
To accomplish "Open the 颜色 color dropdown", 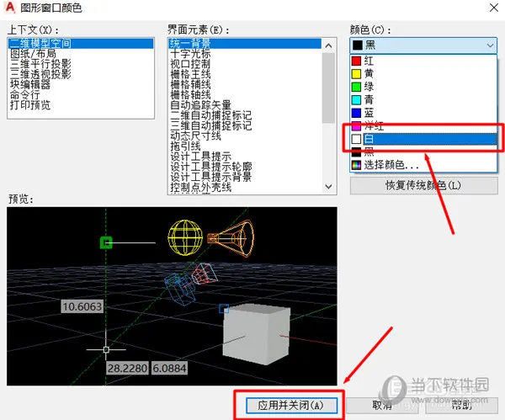I will tap(423, 45).
